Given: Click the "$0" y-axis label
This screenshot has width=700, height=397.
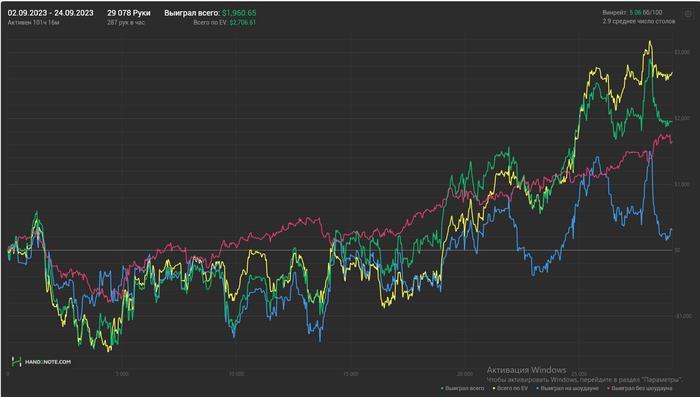Looking at the screenshot, I should (677, 250).
